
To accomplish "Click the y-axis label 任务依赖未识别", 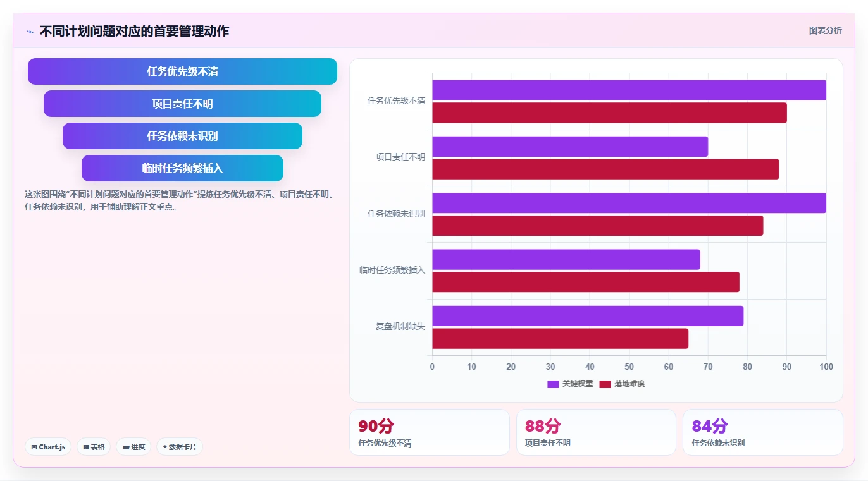I will pos(396,214).
